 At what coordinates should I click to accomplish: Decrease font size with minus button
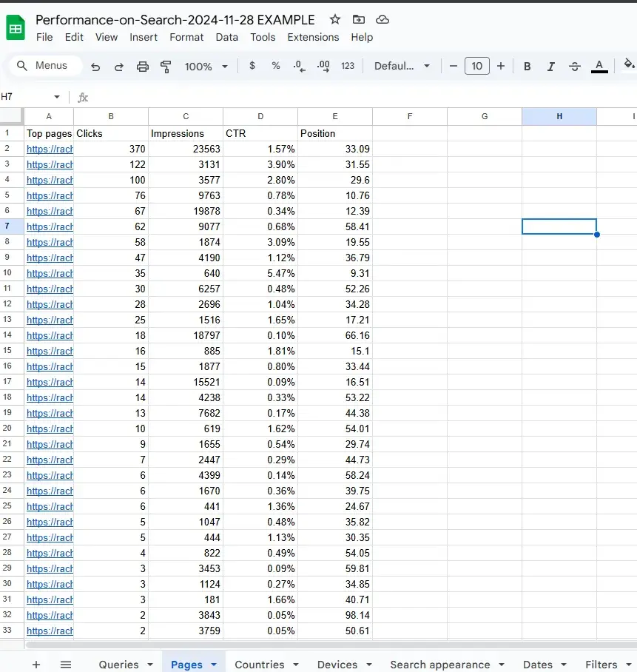coord(454,66)
